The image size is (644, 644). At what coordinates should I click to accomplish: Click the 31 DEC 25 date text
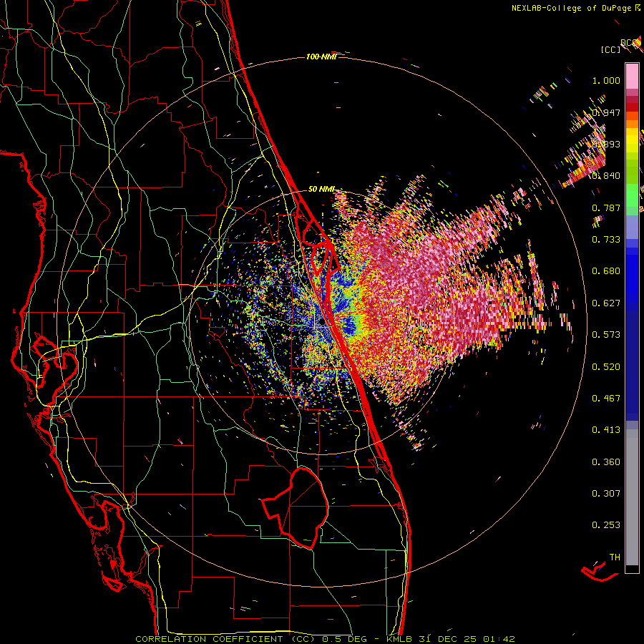(447, 639)
